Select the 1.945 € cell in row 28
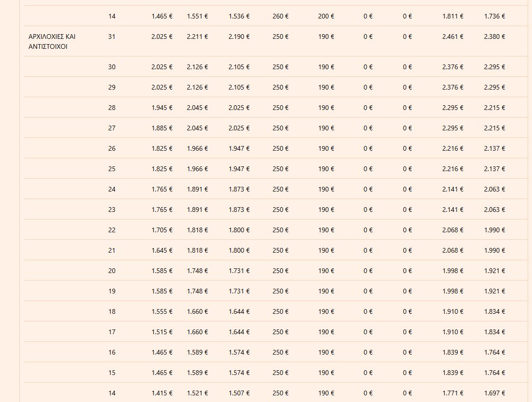Image resolution: width=532 pixels, height=402 pixels. pyautogui.click(x=162, y=108)
